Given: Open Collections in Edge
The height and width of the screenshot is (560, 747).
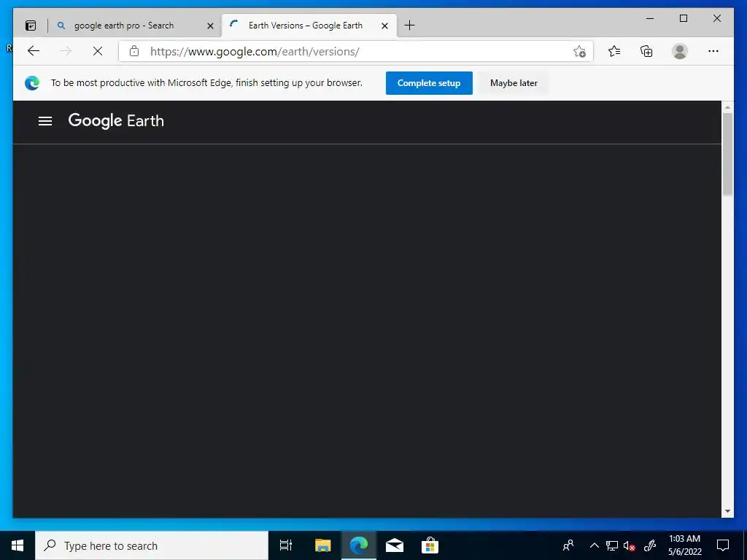Looking at the screenshot, I should pyautogui.click(x=646, y=51).
